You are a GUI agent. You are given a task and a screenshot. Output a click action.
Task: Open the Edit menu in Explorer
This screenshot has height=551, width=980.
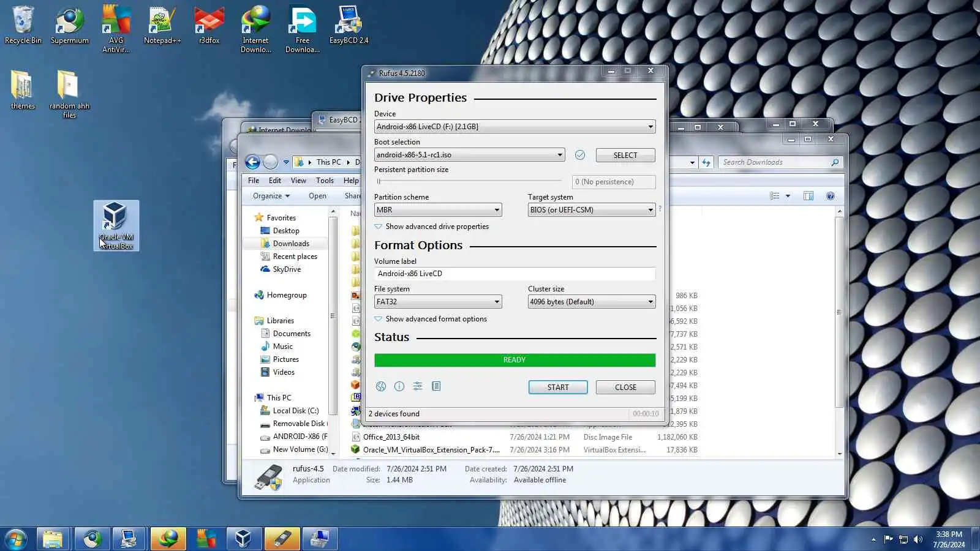click(275, 181)
